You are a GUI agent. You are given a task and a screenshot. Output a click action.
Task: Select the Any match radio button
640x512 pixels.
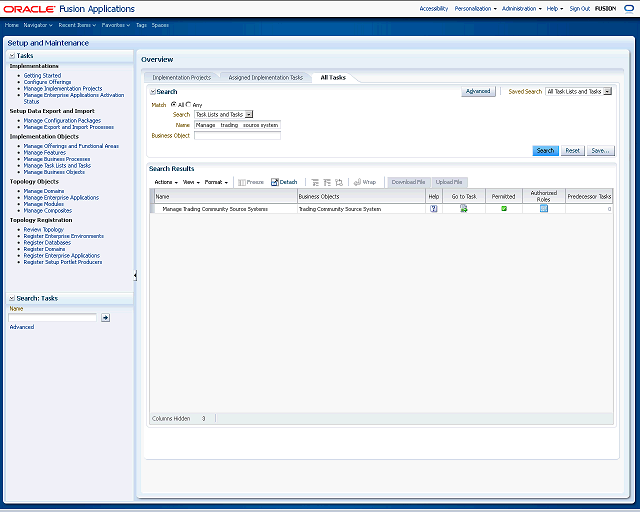point(189,104)
